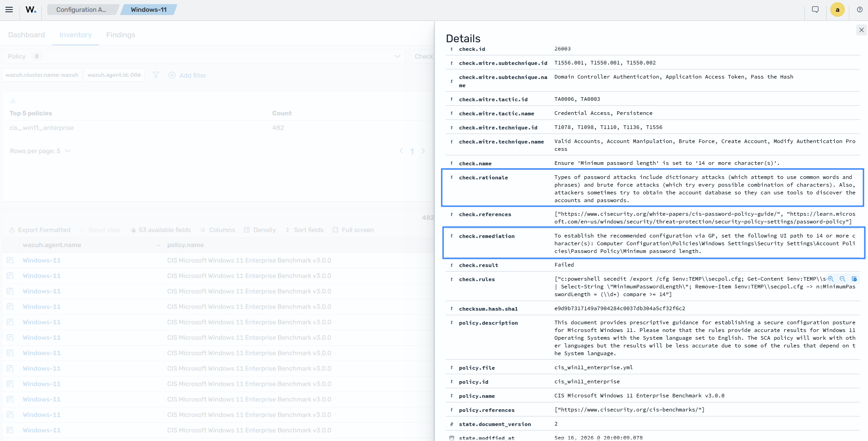Open the Columns settings
The height and width of the screenshot is (441, 868).
218,230
